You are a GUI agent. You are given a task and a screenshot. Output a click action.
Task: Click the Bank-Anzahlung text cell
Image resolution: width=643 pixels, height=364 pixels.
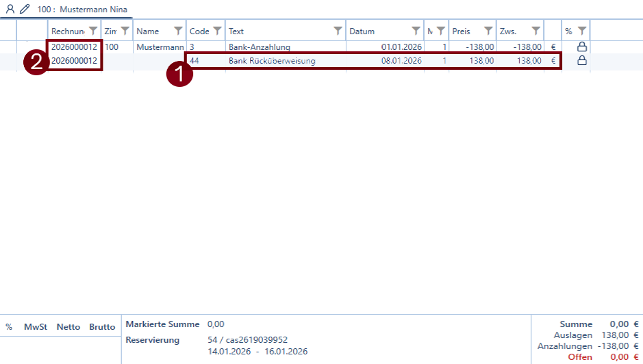pyautogui.click(x=260, y=47)
